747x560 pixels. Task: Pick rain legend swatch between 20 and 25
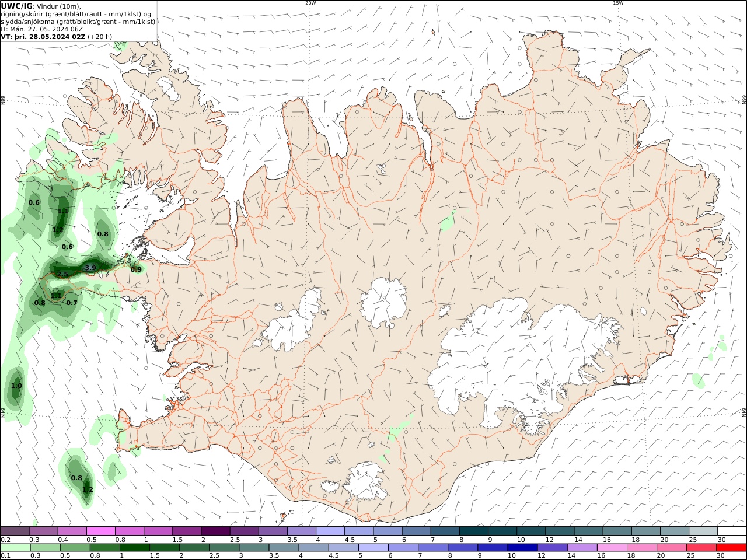tap(671, 547)
